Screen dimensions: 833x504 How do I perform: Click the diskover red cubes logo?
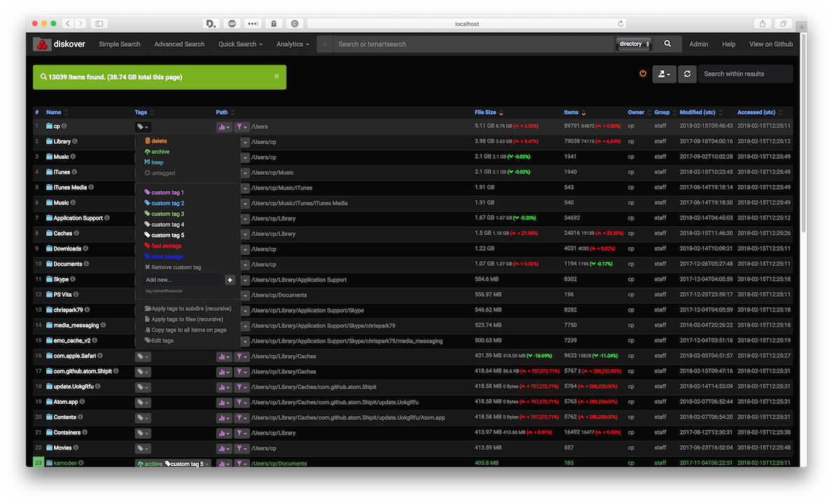(42, 45)
